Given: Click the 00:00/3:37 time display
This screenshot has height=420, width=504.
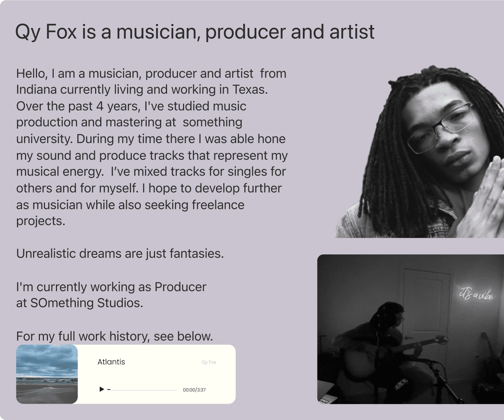Looking at the screenshot, I should pyautogui.click(x=194, y=390).
